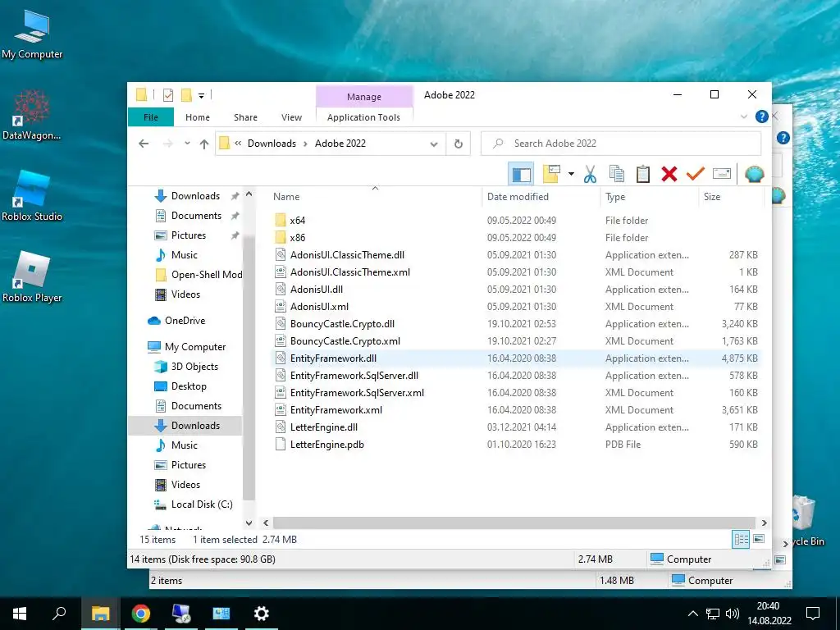The image size is (840, 630).
Task: Select AdonisUI.ClassicTheme.dll file
Action: (347, 255)
